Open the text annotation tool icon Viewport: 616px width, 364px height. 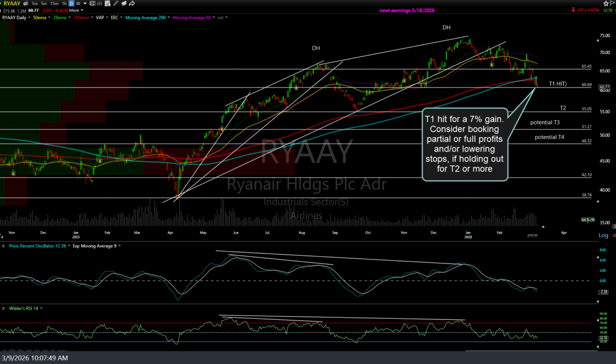pos(92,4)
